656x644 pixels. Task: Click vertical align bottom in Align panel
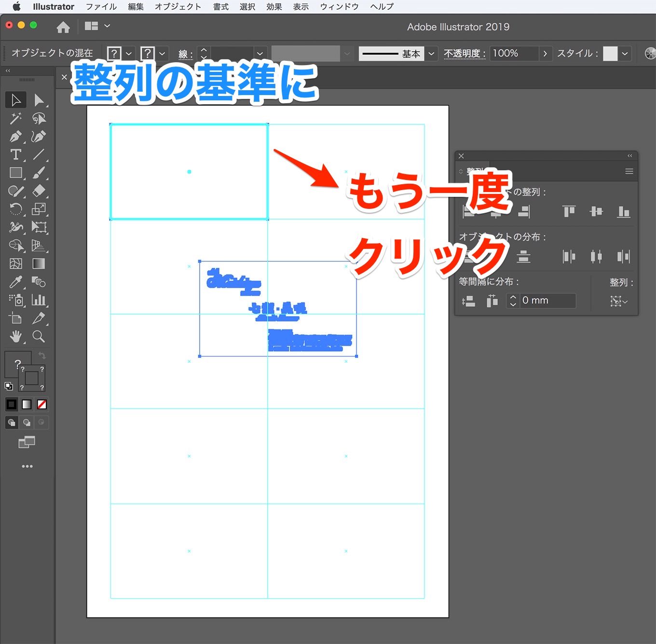coord(624,211)
